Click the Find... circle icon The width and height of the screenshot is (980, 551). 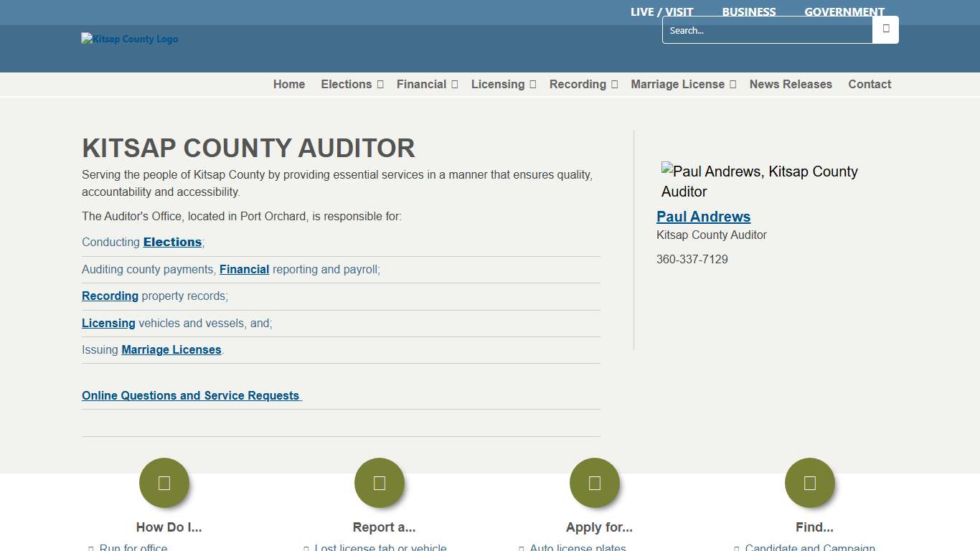coord(810,483)
